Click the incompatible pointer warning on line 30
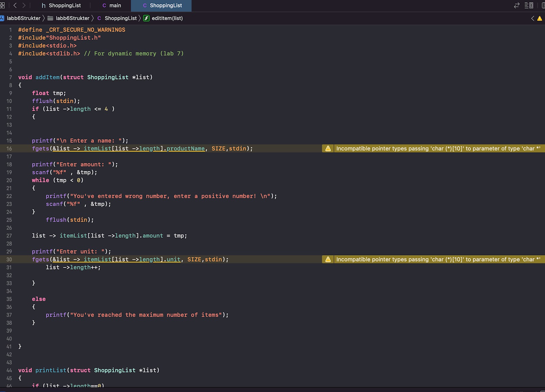 pyautogui.click(x=438, y=260)
